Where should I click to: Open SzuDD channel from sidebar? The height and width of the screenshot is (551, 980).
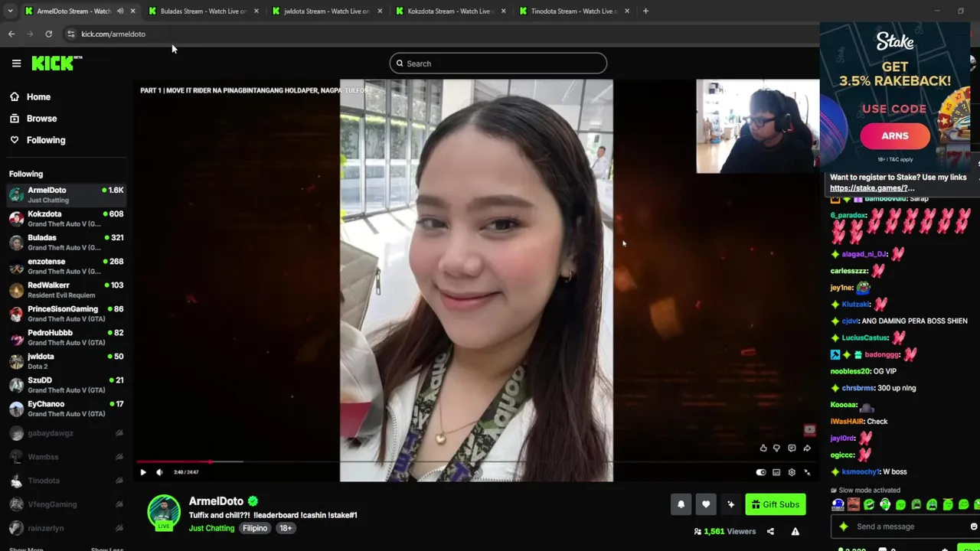(x=66, y=384)
